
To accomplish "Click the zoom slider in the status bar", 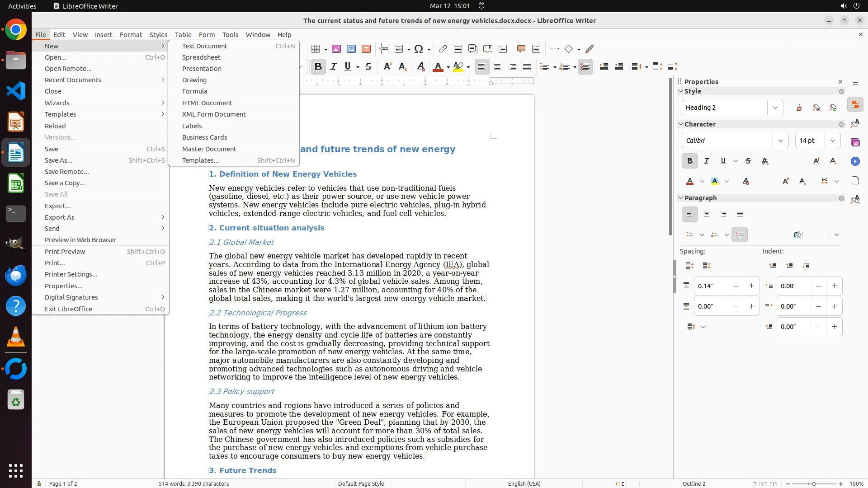I will pos(814,483).
